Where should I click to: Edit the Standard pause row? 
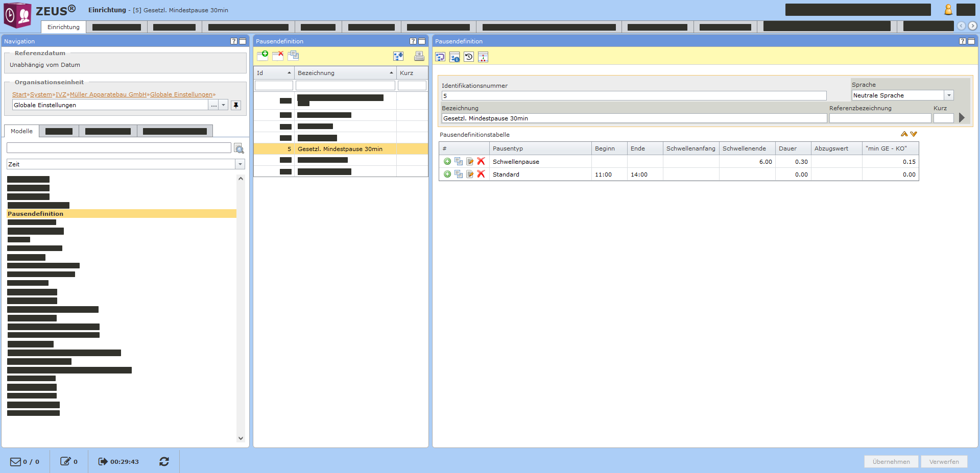tap(470, 175)
